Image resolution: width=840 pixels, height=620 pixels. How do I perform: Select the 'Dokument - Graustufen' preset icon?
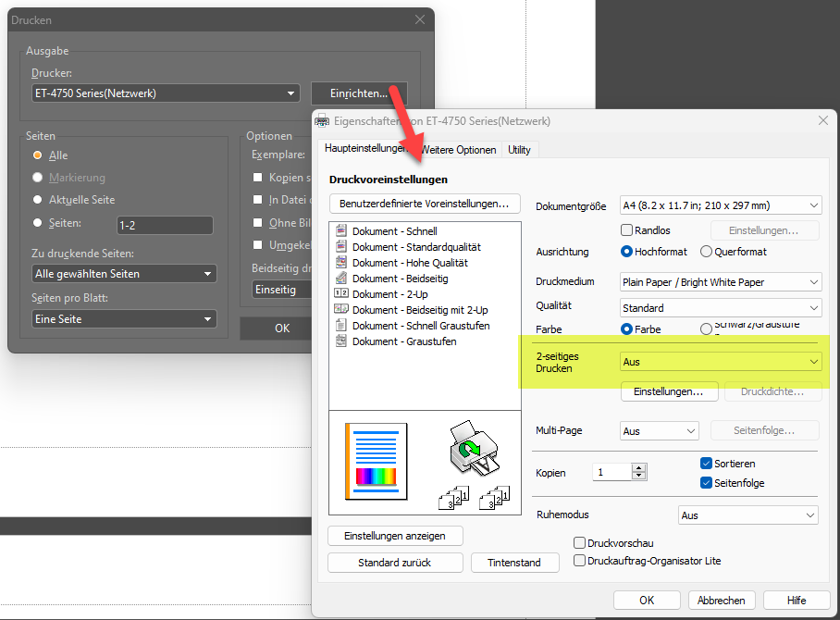pos(340,341)
